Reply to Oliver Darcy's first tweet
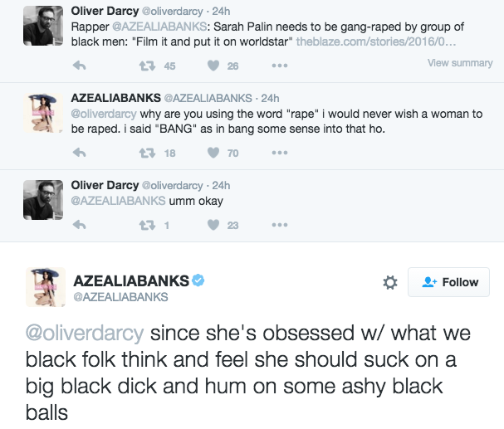 (81, 66)
